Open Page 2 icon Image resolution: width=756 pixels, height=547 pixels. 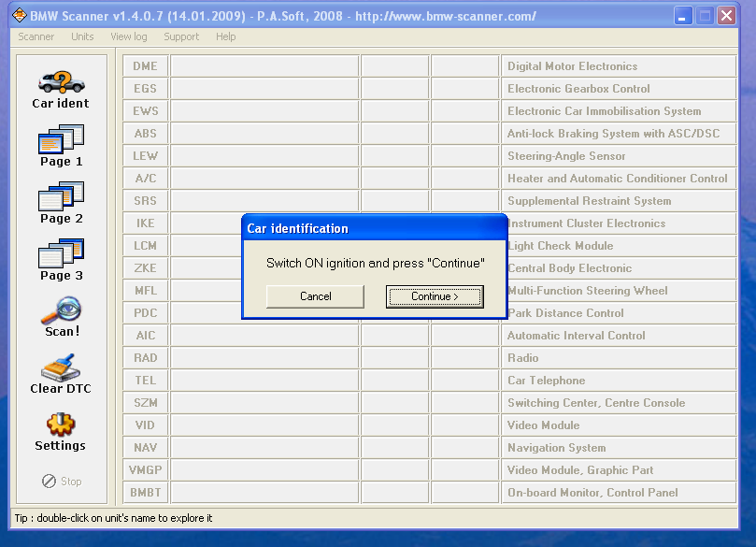pos(62,195)
